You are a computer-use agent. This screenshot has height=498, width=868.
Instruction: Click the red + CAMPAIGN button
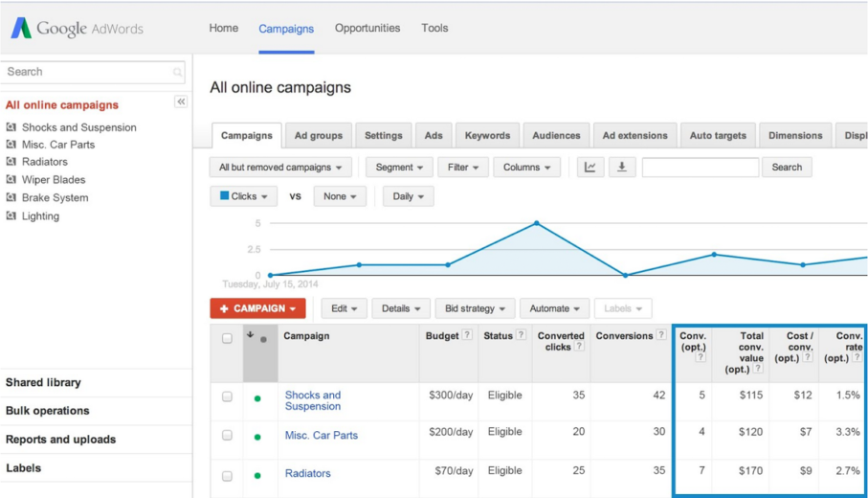pos(257,308)
